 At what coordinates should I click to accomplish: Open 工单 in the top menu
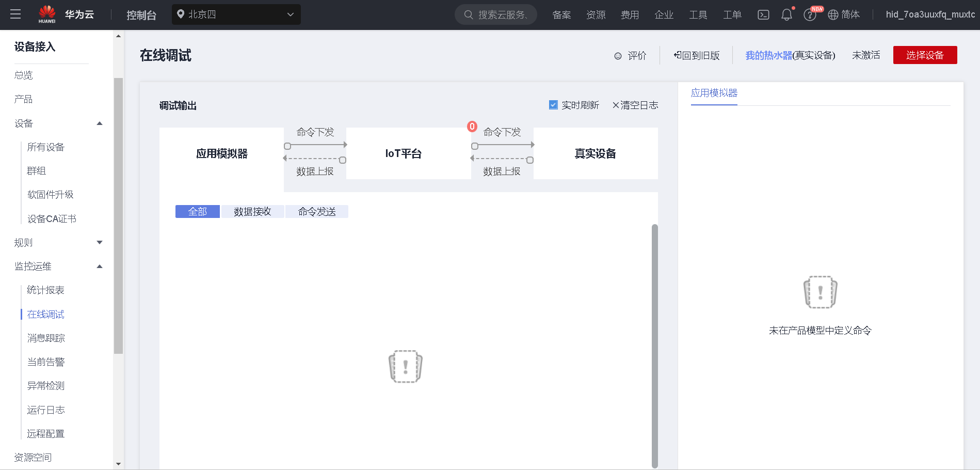pos(732,14)
